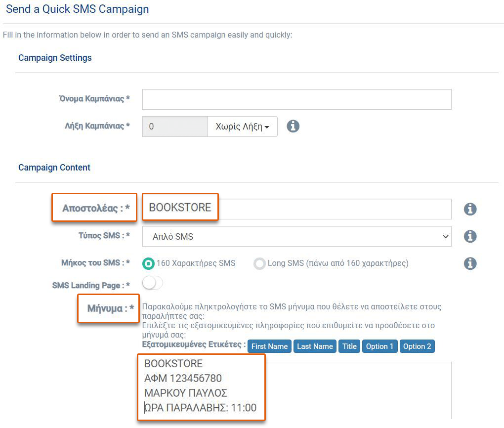This screenshot has height=428, width=504.
Task: Insert the First Name personalization tag
Action: 269,346
